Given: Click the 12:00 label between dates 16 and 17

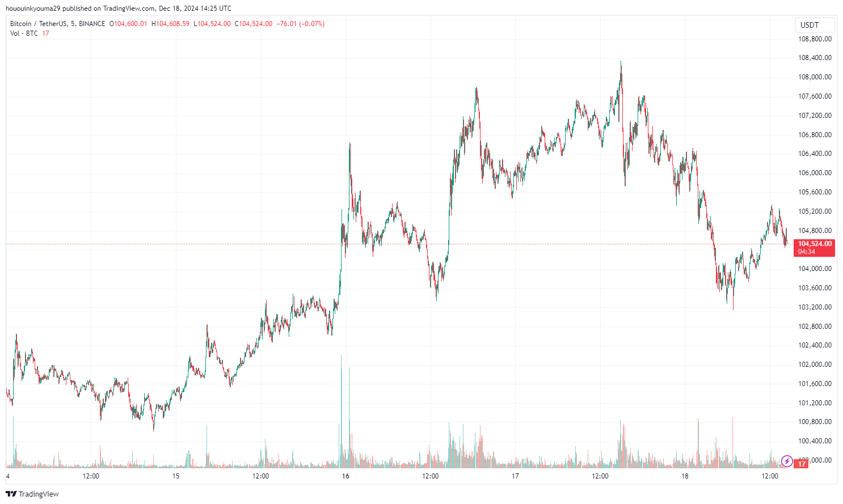Looking at the screenshot, I should click(x=430, y=476).
